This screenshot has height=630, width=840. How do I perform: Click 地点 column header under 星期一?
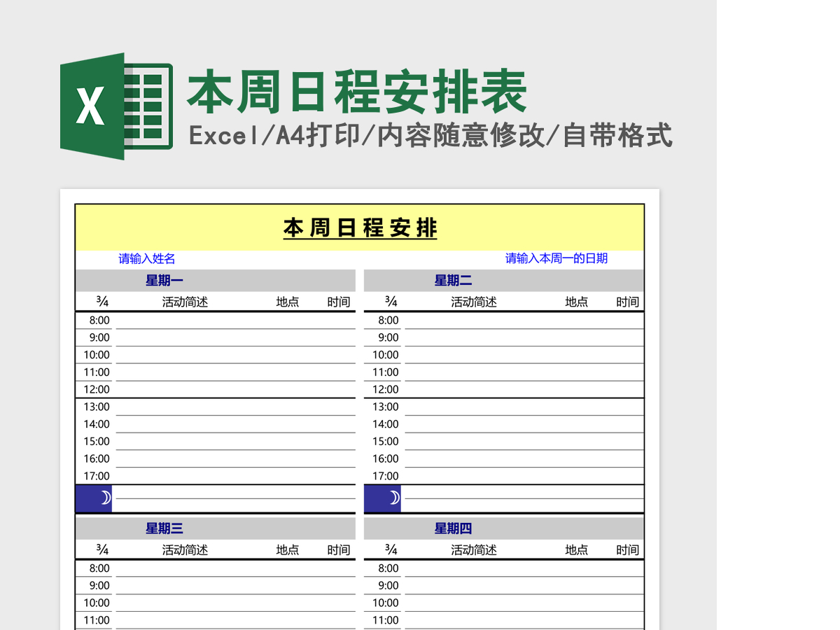click(x=288, y=302)
